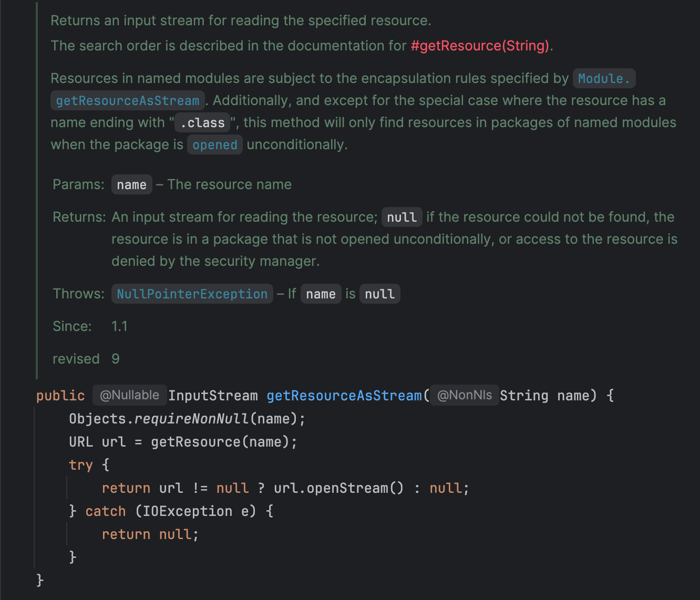700x600 pixels.
Task: Click the 'catch' keyword
Action: click(106, 511)
